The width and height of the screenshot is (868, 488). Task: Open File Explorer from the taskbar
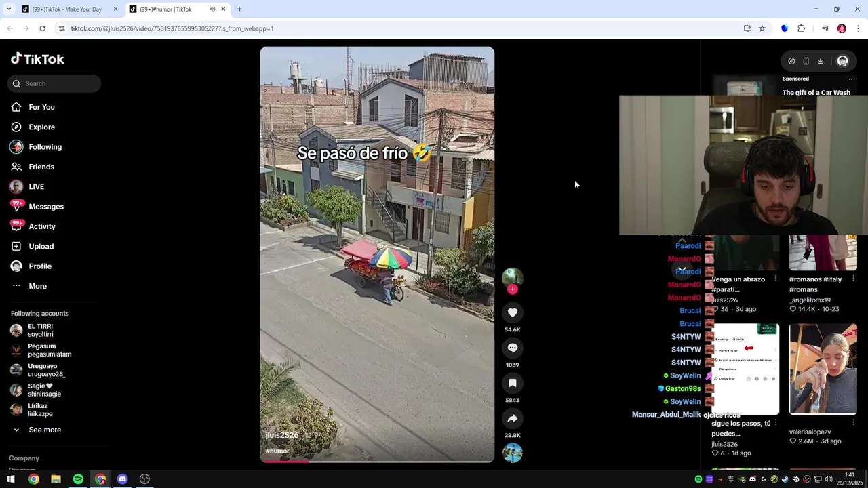(56, 479)
